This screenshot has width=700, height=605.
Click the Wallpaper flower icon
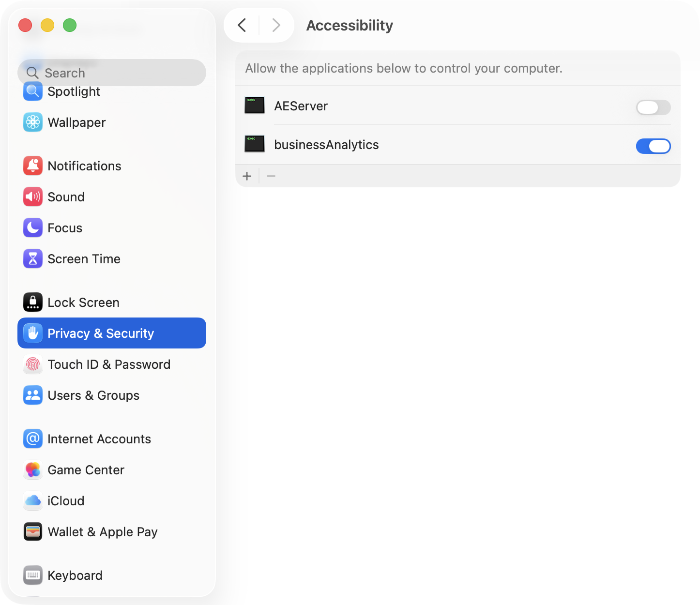(33, 122)
